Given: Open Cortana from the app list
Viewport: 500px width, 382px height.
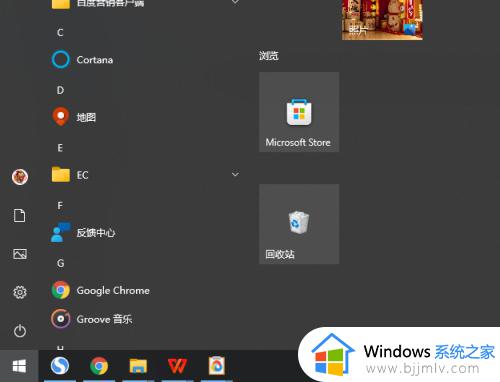Looking at the screenshot, I should tap(143, 60).
